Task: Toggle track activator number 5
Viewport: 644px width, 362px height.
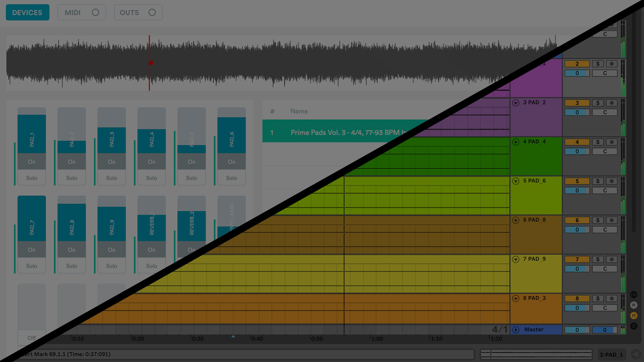Action: pos(577,181)
